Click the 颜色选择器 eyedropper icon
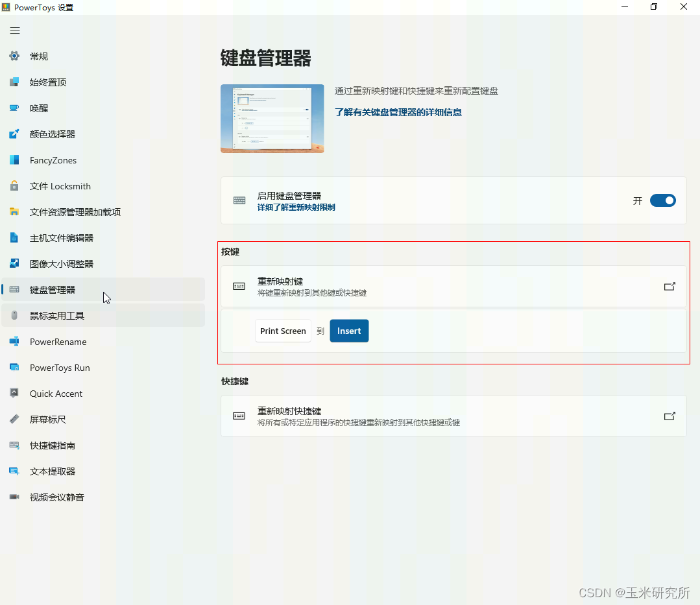This screenshot has height=605, width=700. click(14, 134)
